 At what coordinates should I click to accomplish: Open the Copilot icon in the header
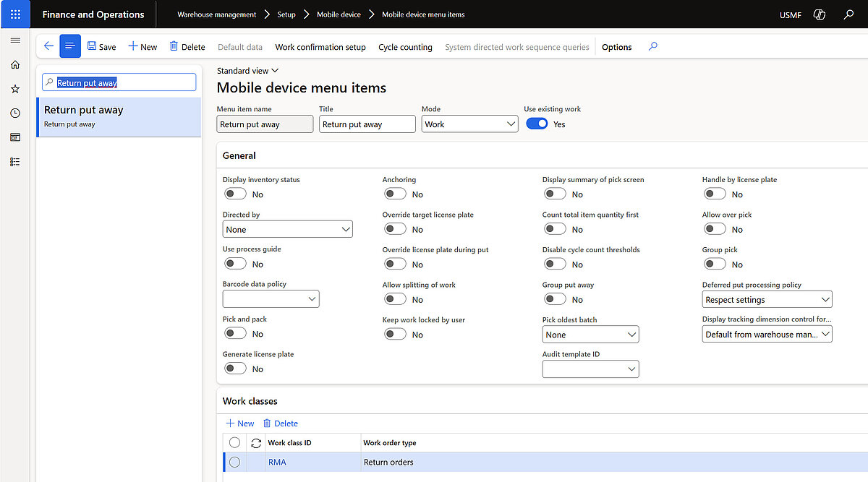pyautogui.click(x=819, y=14)
